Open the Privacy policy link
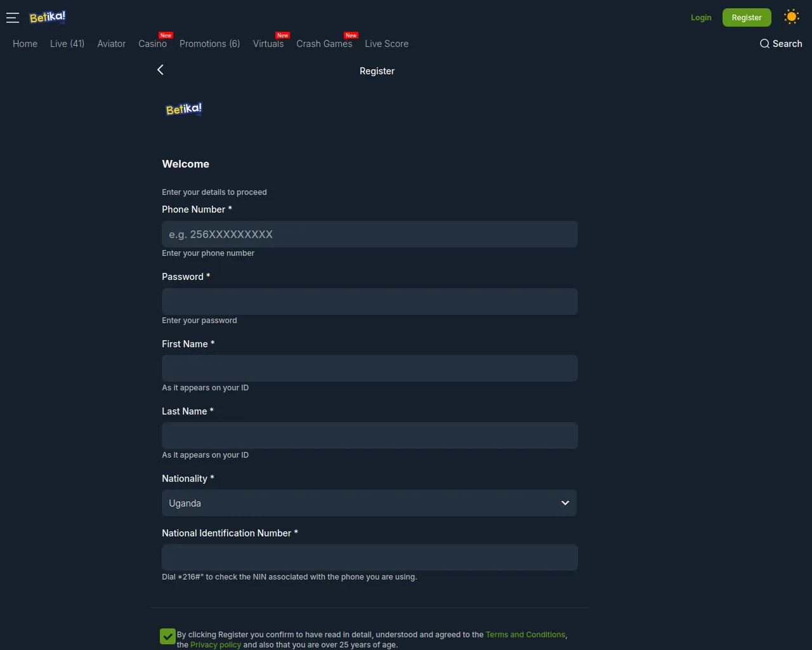The width and height of the screenshot is (812, 650). click(x=216, y=645)
